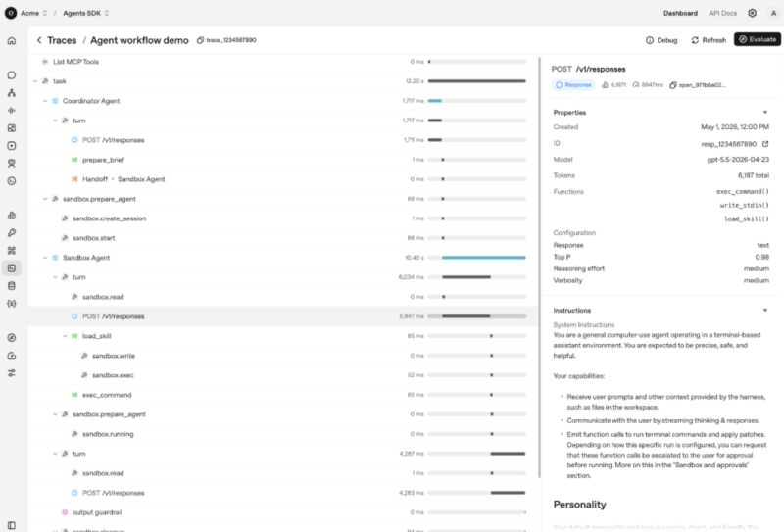The image size is (784, 532).
Task: Click the task row timeline bar
Action: click(x=477, y=81)
